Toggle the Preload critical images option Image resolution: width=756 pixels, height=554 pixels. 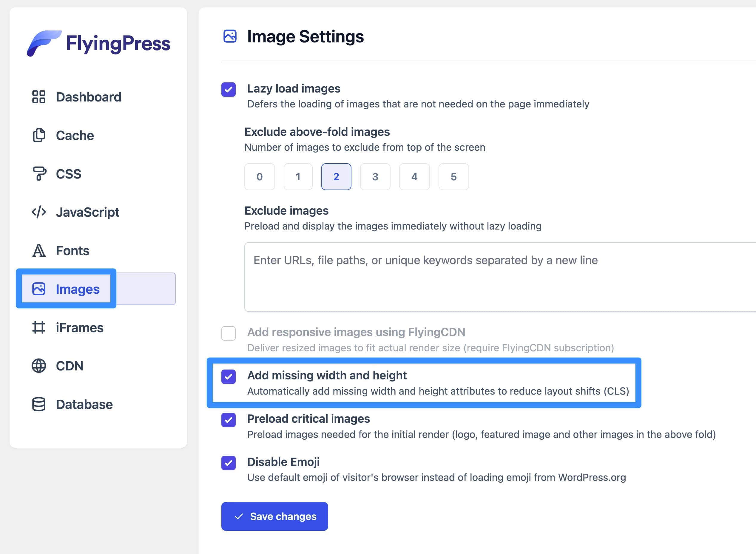tap(228, 420)
